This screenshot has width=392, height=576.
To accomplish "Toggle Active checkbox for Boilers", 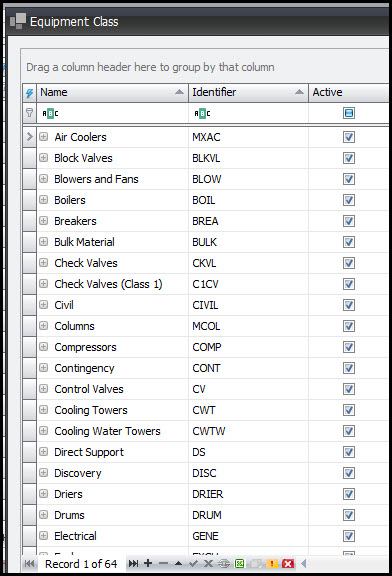I will coord(349,200).
